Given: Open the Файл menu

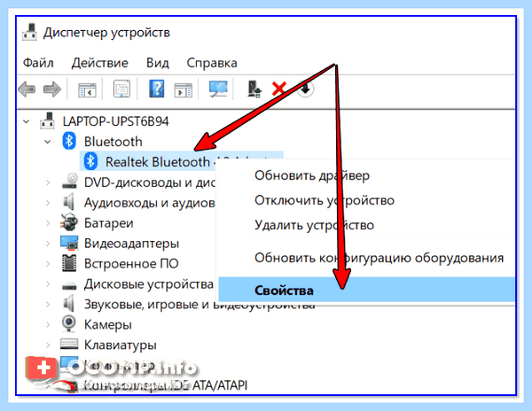Looking at the screenshot, I should (38, 63).
